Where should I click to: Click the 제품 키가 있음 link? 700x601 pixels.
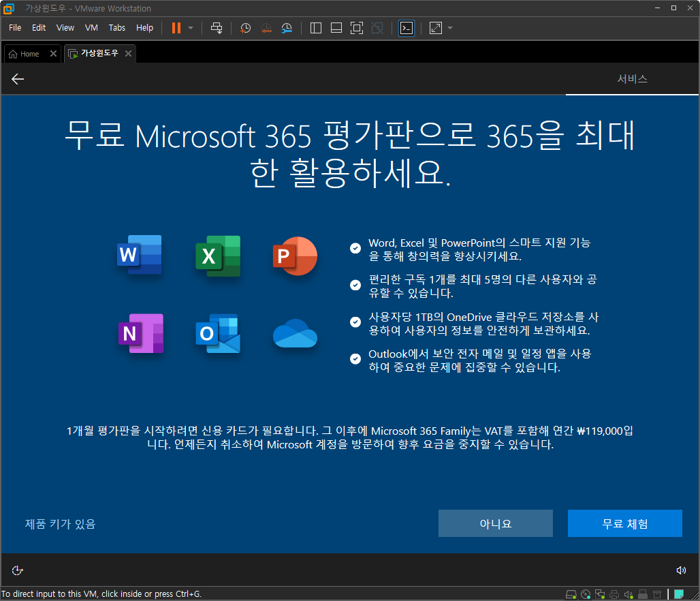tap(61, 524)
